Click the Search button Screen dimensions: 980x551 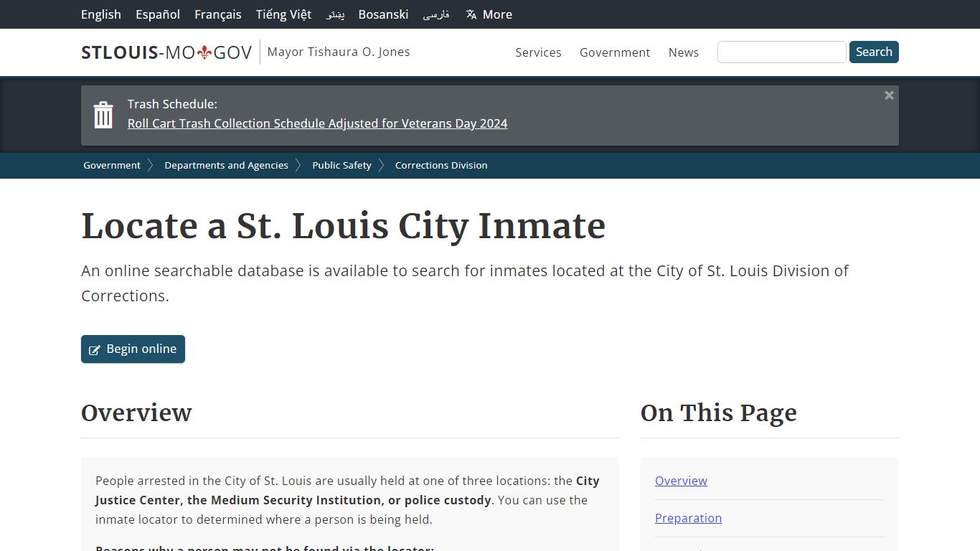click(x=874, y=52)
